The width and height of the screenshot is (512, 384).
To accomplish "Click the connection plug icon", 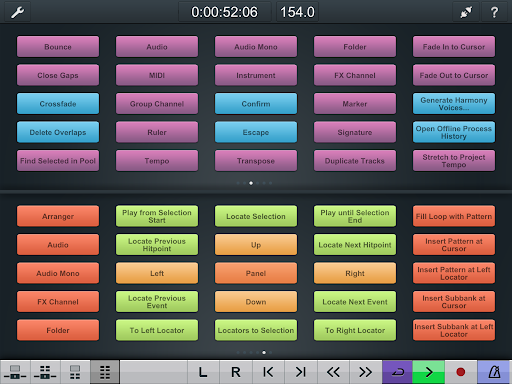I will pyautogui.click(x=466, y=12).
